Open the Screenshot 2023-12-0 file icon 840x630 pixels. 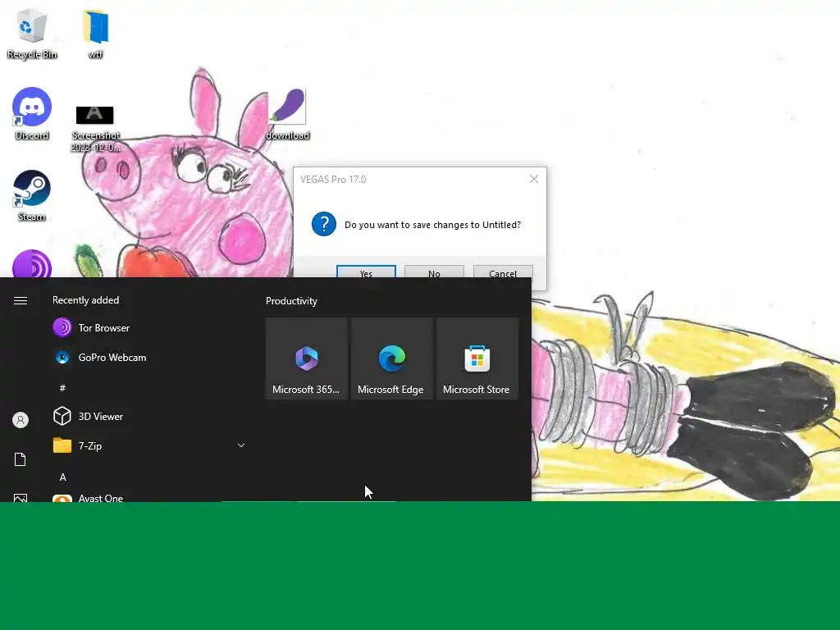click(x=95, y=129)
